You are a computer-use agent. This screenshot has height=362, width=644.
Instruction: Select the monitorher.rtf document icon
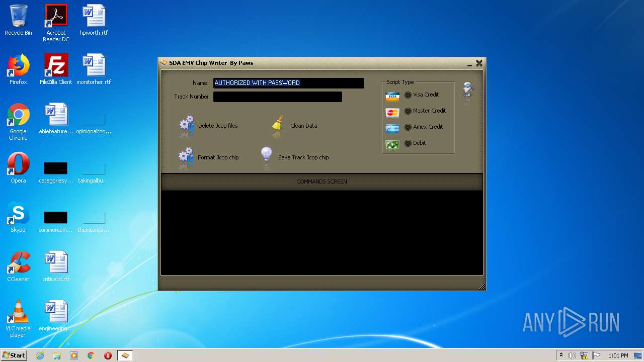94,69
